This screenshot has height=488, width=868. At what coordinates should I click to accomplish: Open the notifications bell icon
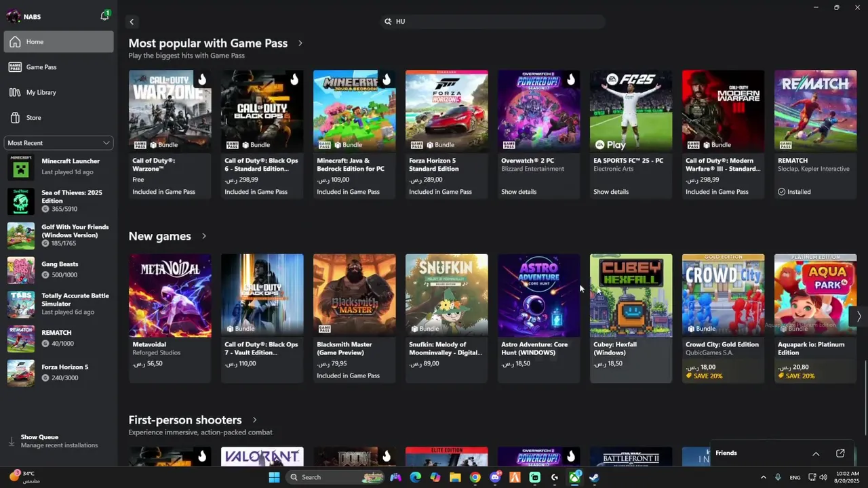click(105, 16)
